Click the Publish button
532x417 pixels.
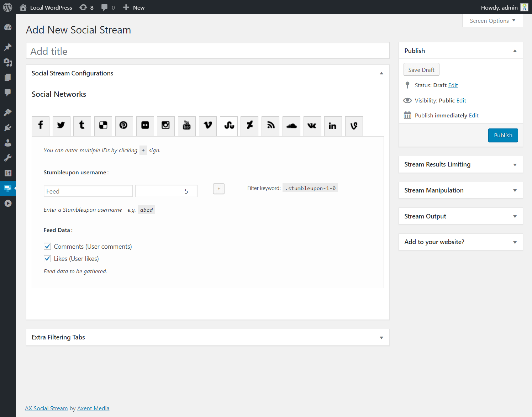[x=503, y=135]
